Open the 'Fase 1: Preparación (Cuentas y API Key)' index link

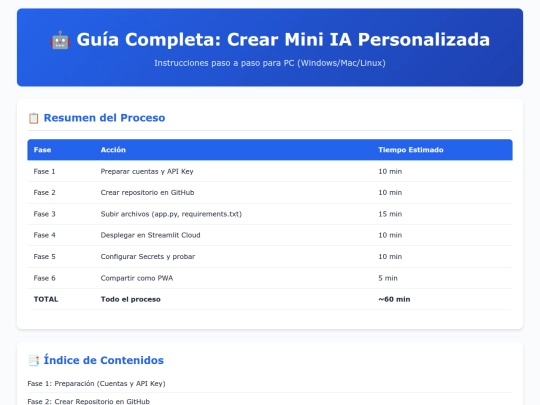96,383
